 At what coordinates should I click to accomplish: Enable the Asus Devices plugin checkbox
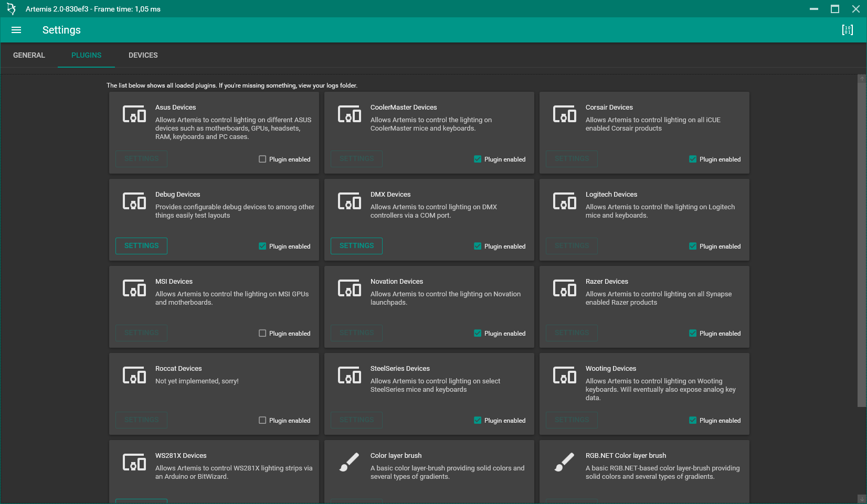click(x=262, y=159)
